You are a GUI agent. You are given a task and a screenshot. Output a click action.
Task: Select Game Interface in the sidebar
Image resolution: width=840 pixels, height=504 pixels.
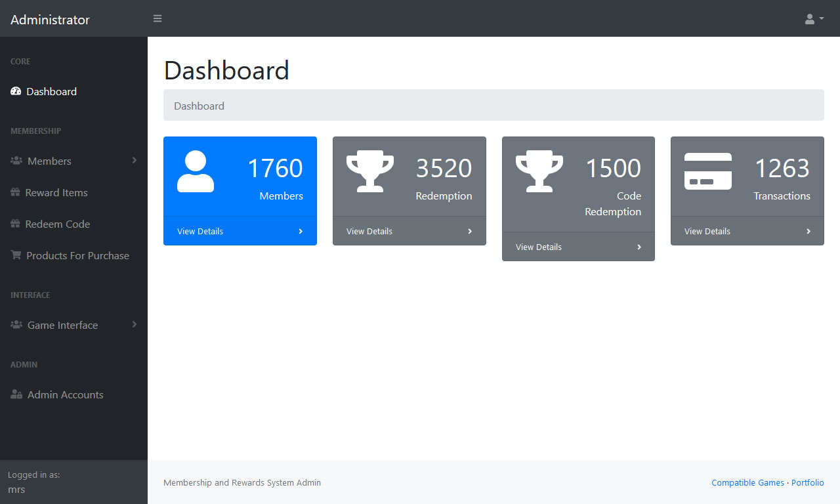(x=62, y=325)
